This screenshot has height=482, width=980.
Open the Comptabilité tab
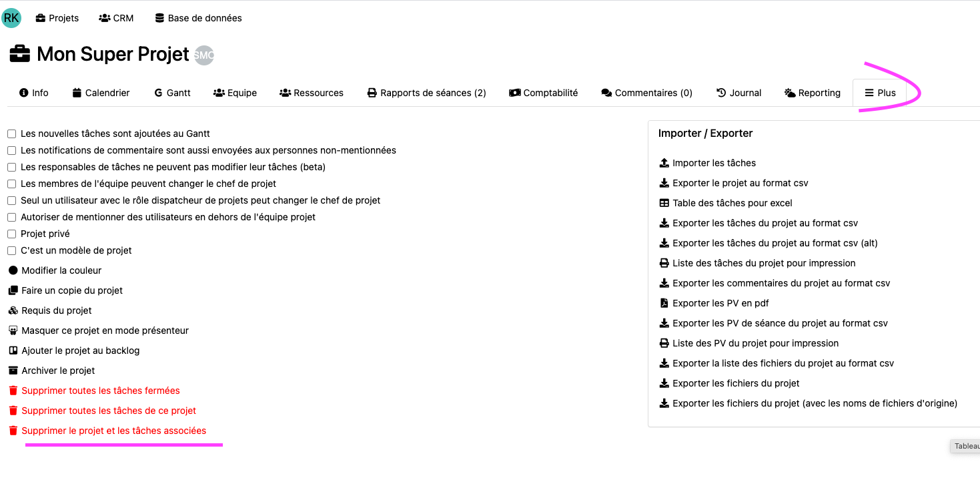click(543, 93)
